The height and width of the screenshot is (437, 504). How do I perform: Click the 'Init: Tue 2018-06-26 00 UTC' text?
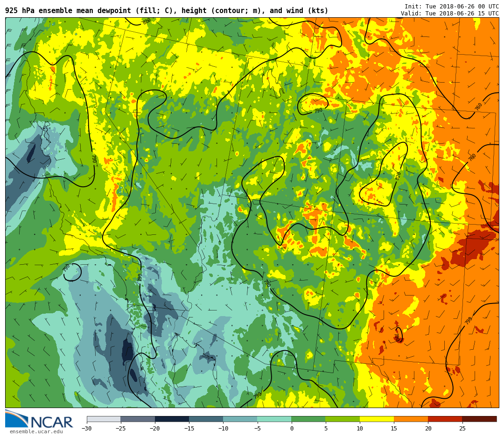452,7
